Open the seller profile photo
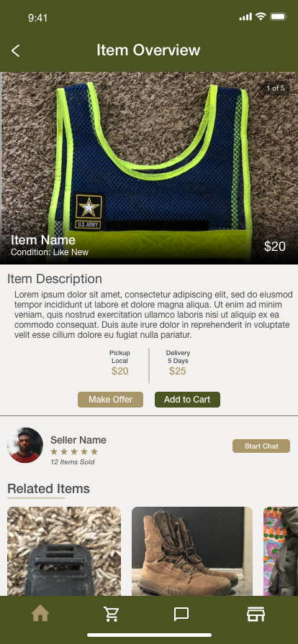The height and width of the screenshot is (644, 298). point(25,445)
